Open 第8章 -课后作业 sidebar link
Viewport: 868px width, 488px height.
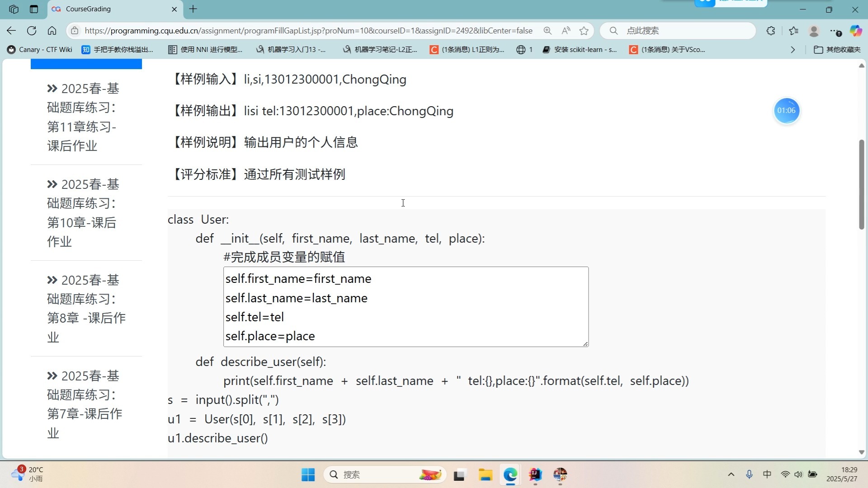(86, 309)
